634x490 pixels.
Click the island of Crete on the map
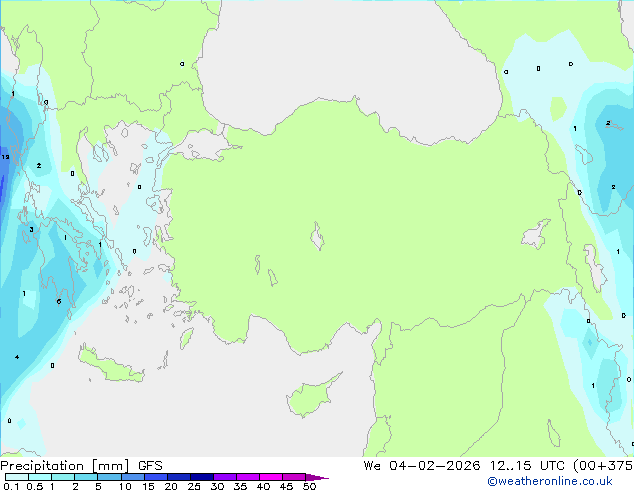click(110, 365)
